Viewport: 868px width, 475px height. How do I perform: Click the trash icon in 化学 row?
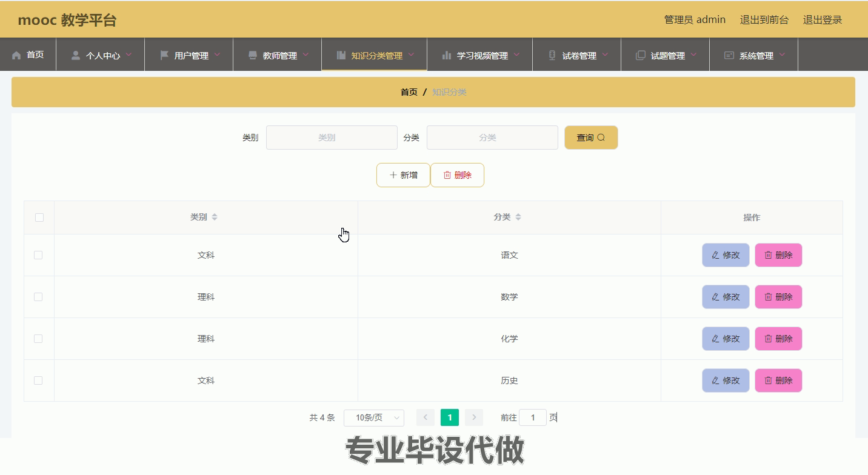pos(768,339)
